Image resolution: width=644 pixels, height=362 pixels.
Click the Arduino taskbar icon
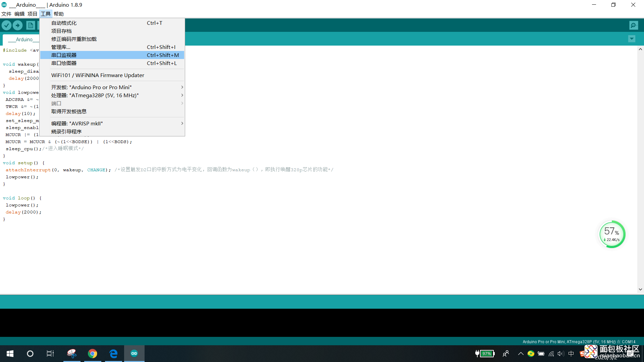[x=134, y=354]
